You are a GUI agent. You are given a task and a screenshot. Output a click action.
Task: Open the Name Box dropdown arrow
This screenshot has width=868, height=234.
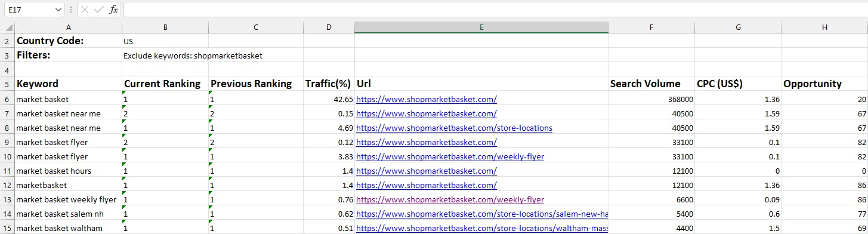coord(58,10)
